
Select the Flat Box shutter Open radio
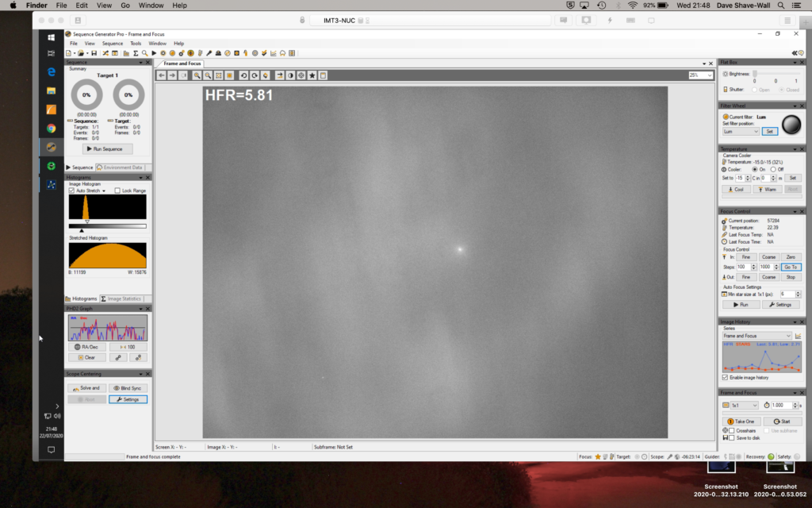tap(755, 90)
